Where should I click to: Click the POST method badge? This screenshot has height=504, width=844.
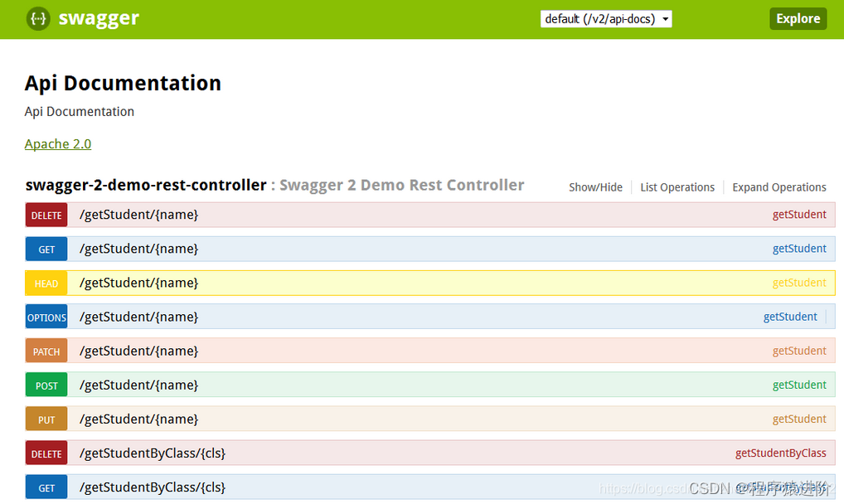point(46,385)
